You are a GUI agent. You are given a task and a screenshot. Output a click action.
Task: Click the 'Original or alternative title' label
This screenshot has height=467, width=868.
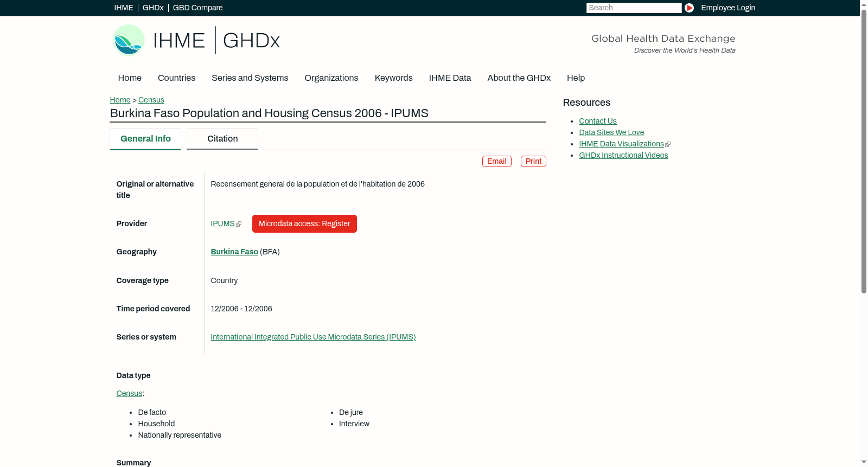(x=155, y=189)
